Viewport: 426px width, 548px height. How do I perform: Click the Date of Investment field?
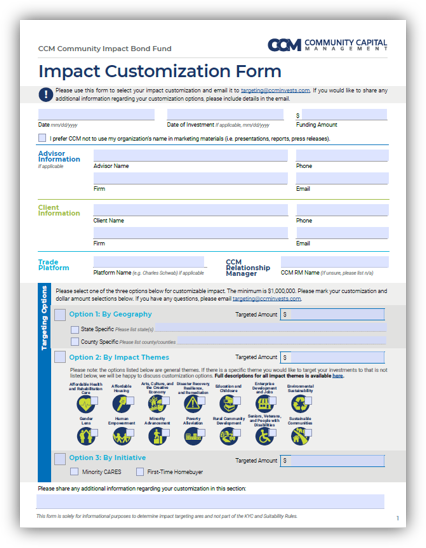point(225,115)
